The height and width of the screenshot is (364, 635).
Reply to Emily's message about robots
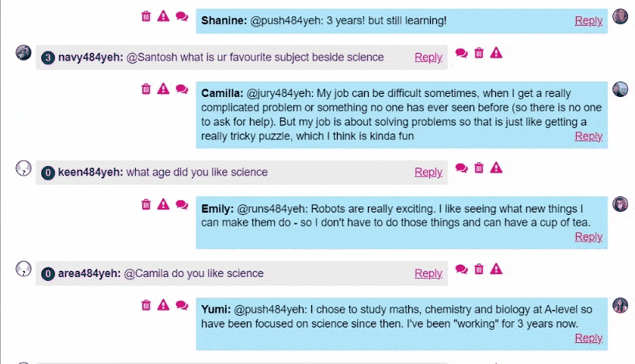[588, 237]
